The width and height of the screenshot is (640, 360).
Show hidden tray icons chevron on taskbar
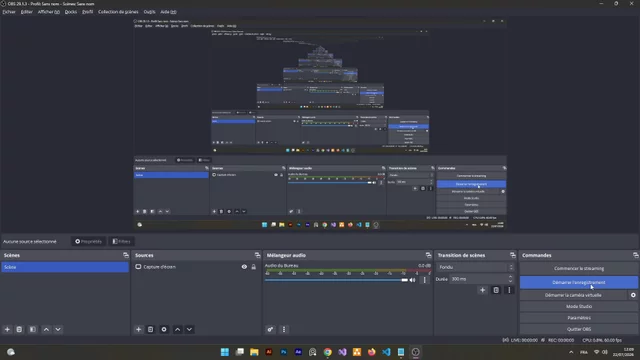(x=571, y=352)
